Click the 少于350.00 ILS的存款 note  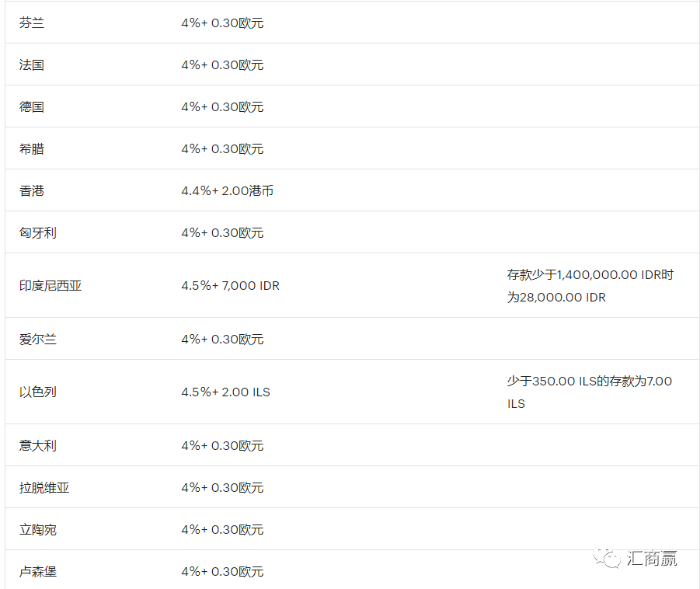589,392
